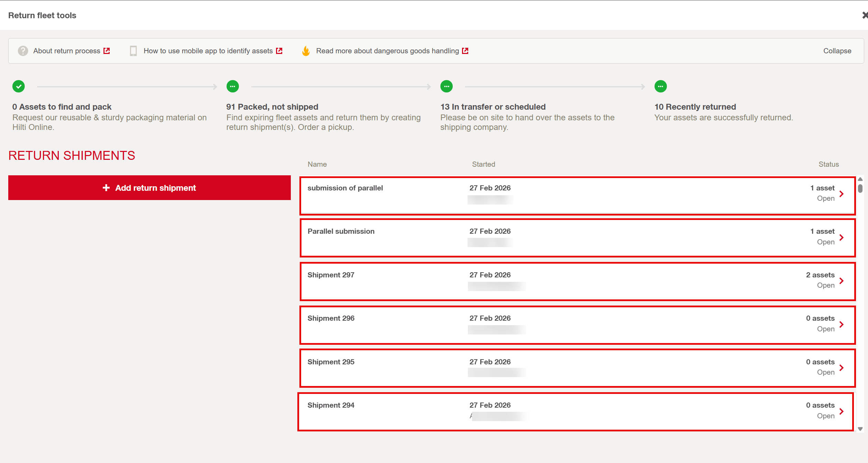Image resolution: width=868 pixels, height=463 pixels.
Task: Collapse the help links panel
Action: click(x=837, y=51)
